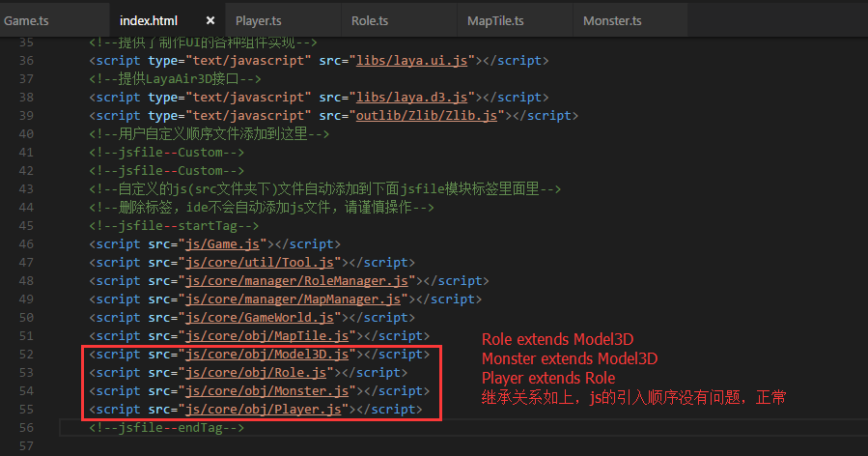868x456 pixels.
Task: Open the Monster.ts tab
Action: (612, 20)
